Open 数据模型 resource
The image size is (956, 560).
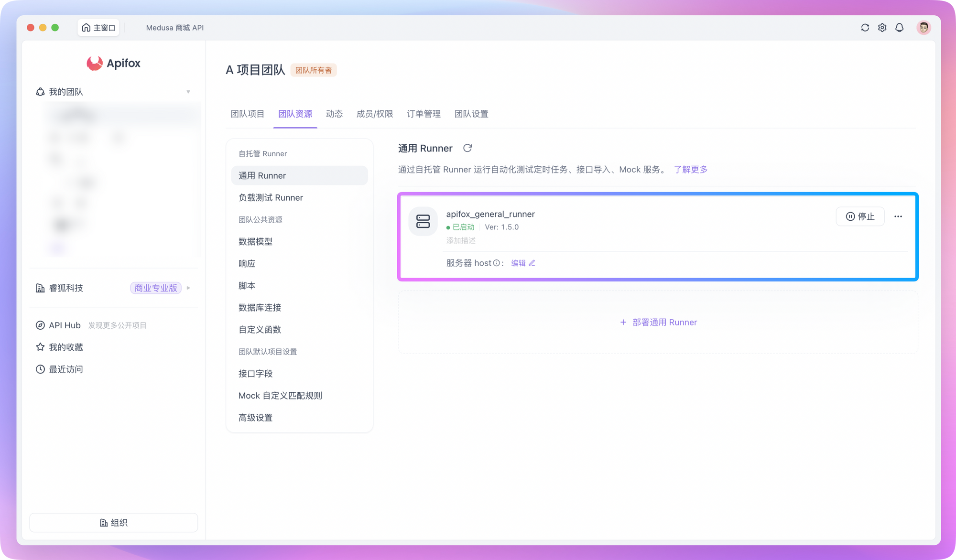[300, 241]
